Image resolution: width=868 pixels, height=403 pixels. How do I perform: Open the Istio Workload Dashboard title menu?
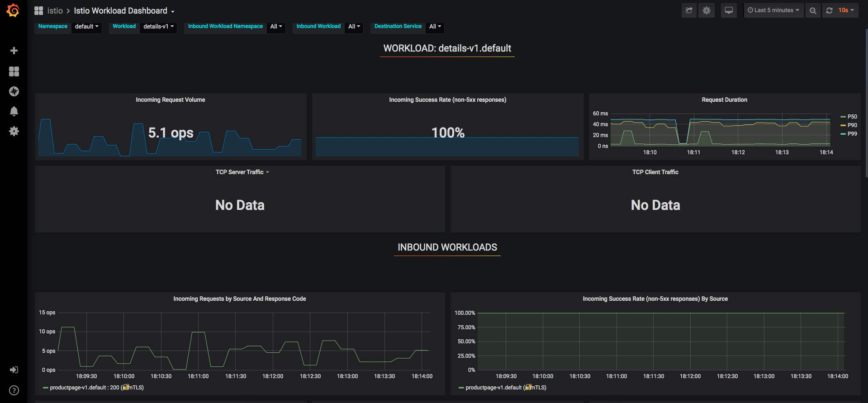(124, 11)
